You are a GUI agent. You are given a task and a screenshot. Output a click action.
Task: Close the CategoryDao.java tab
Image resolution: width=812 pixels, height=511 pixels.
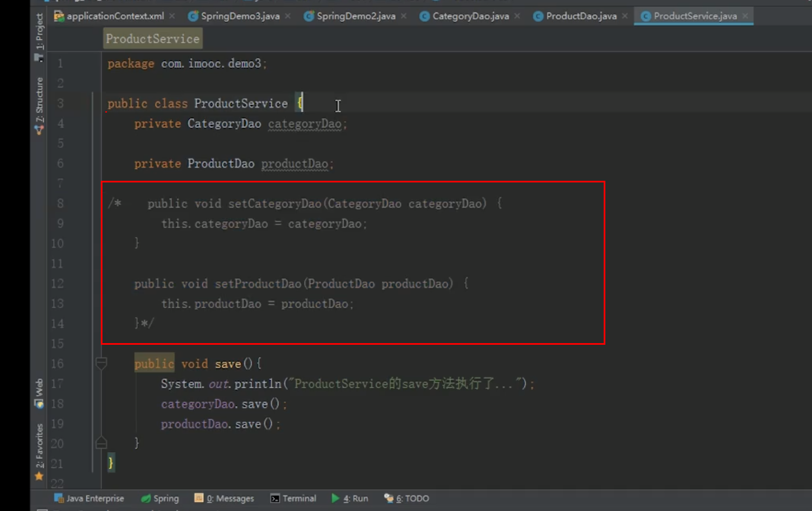pyautogui.click(x=517, y=16)
